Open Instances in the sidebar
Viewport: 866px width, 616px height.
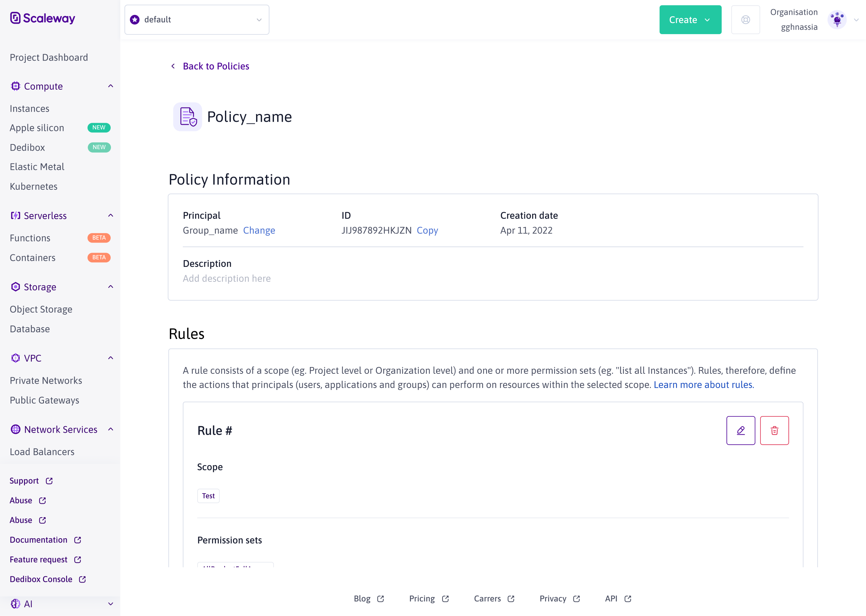29,109
